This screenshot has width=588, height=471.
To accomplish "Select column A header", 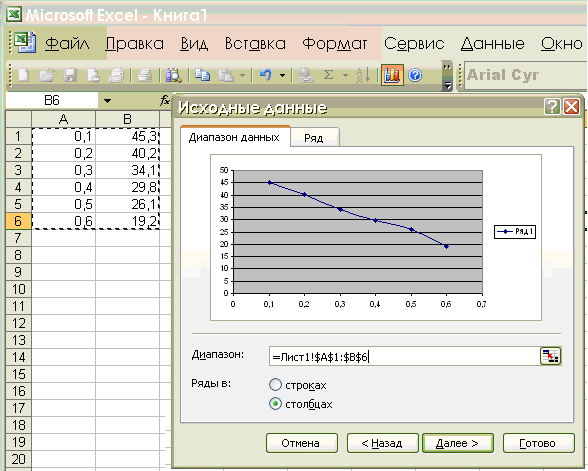I will pos(63,119).
